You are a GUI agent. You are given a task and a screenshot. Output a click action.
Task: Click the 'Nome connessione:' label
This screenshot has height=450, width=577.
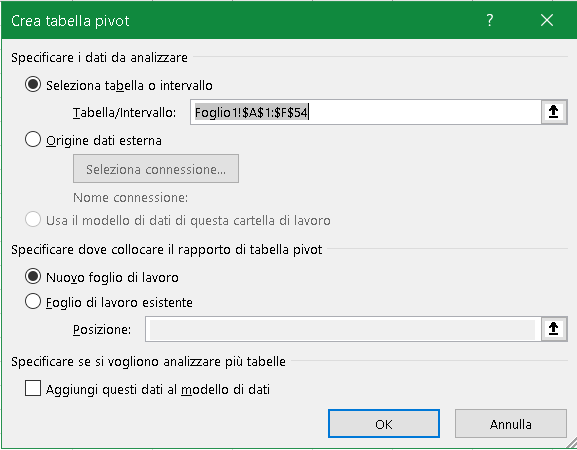point(131,198)
